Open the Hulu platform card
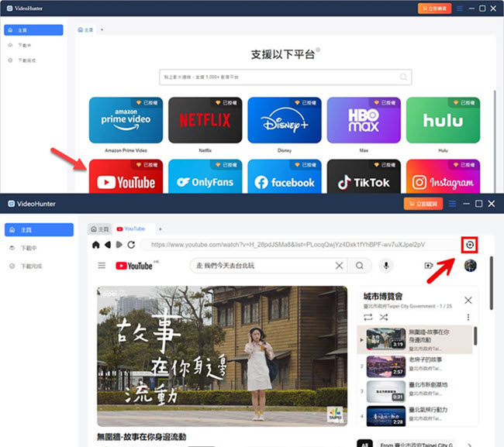Screen dimensions: 504x447 point(443,120)
